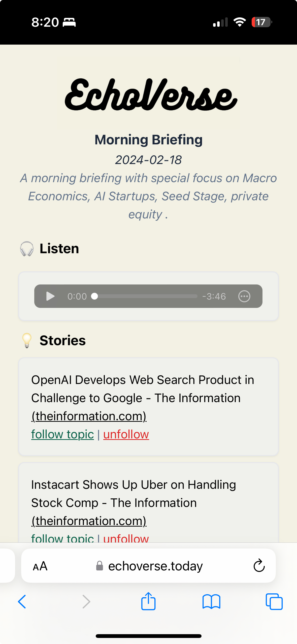Open the Safari share sheet
Screen dimensions: 297x644
148,601
